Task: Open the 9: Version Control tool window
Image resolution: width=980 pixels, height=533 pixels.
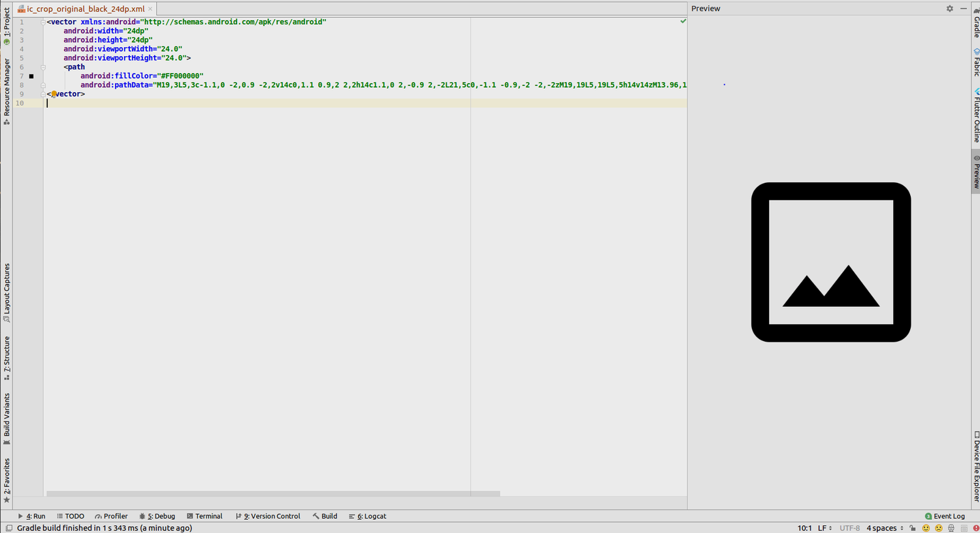Action: pos(268,516)
